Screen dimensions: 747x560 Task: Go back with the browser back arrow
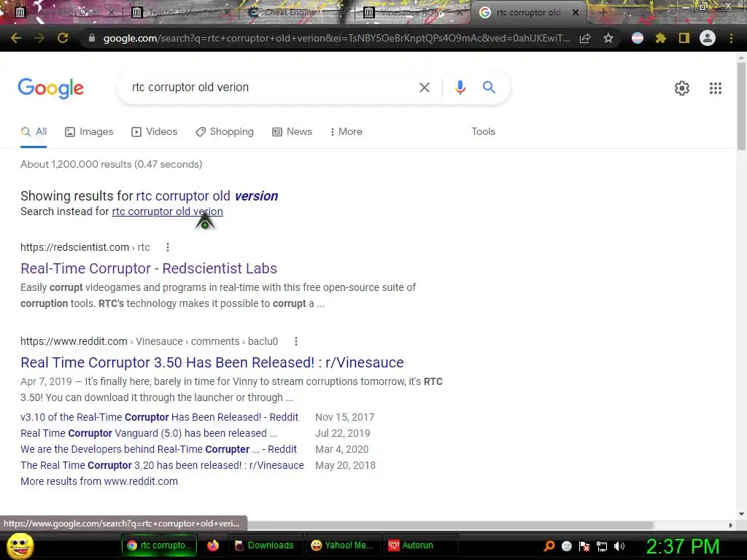[16, 38]
